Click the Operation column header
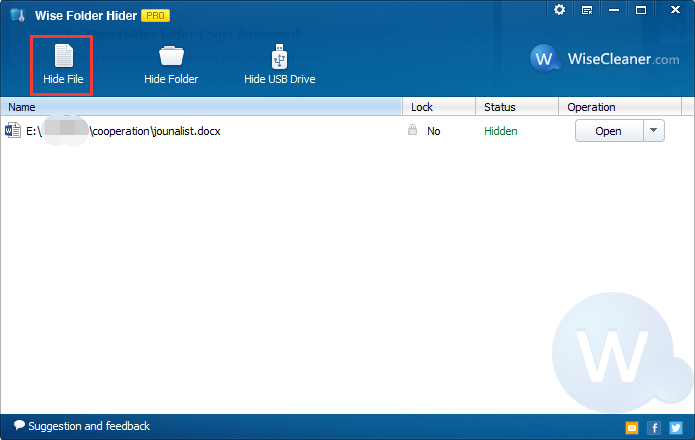695x440 pixels. pyautogui.click(x=620, y=107)
